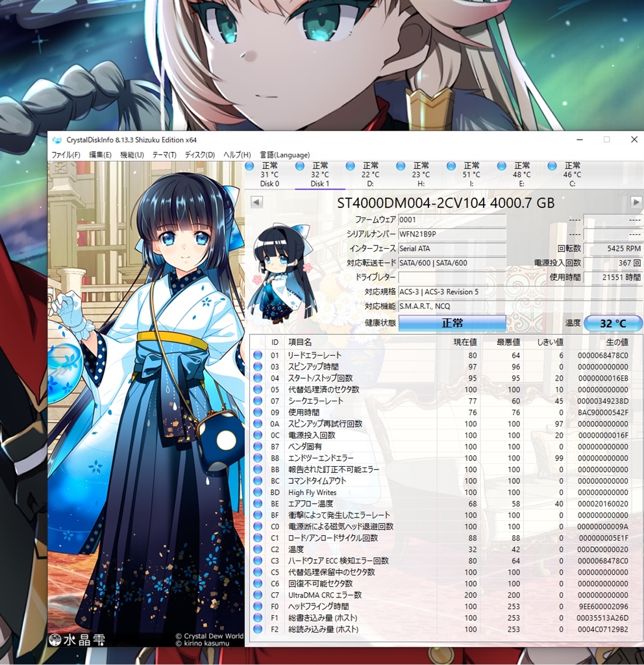Select the 総読み込み量 (ホスト) attribute name
This screenshot has width=644, height=665.
point(323,630)
